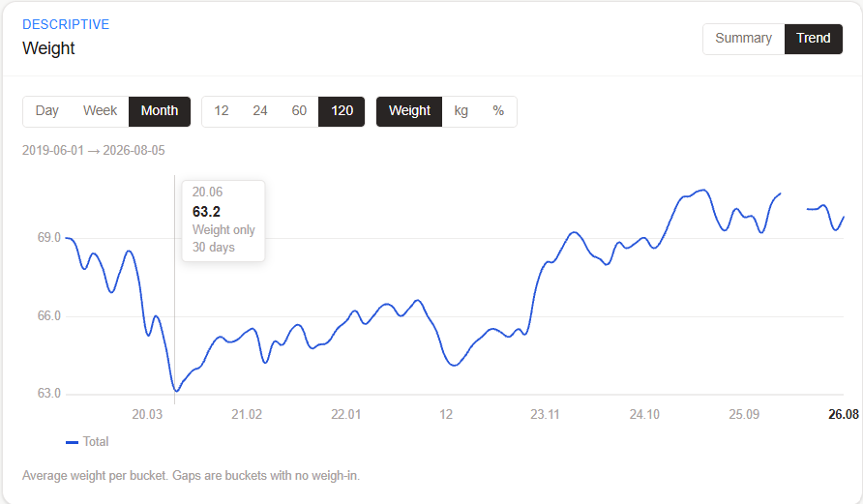
Task: Click the 63.2 weight tooltip box
Action: point(223,221)
